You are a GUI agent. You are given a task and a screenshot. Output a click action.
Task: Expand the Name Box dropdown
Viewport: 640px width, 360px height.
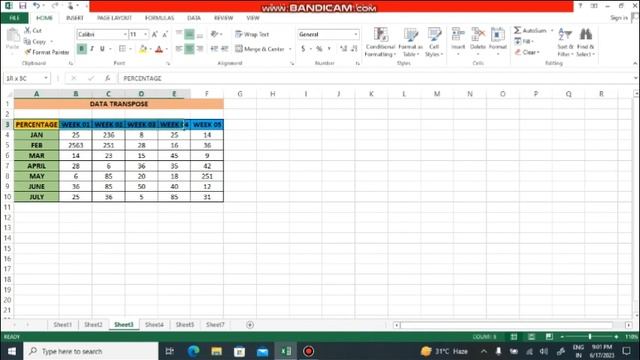46,78
